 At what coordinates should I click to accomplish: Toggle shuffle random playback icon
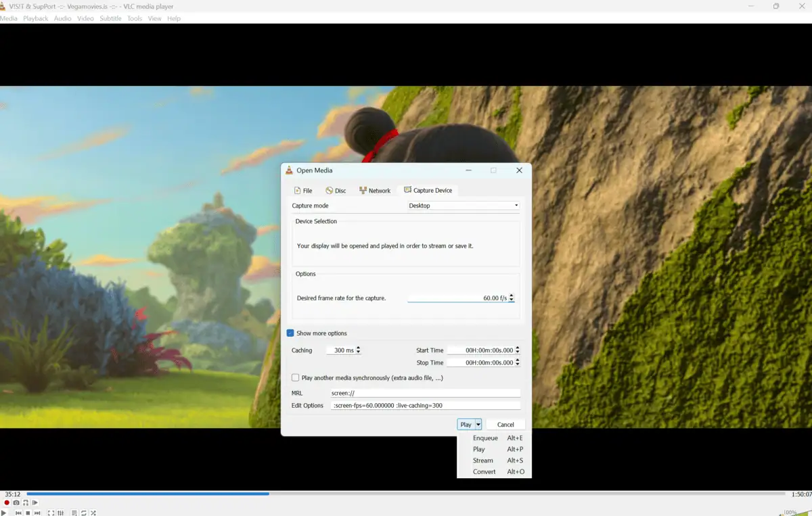93,513
